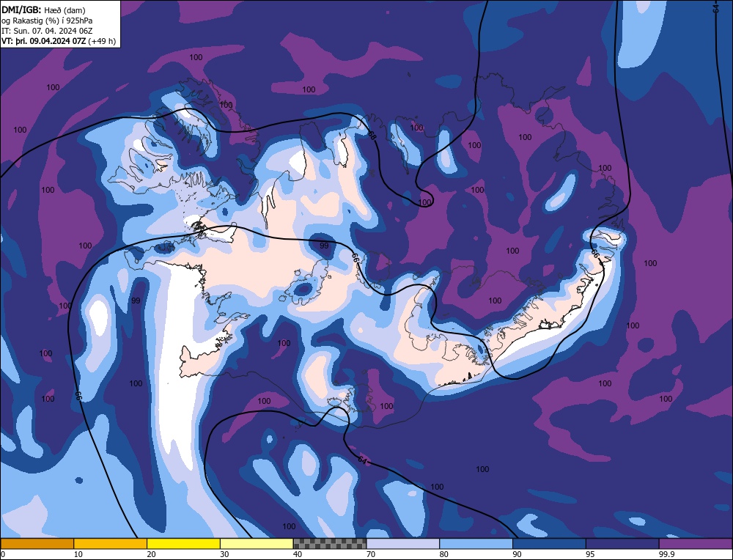Screen dimensions: 733x560
Task: Click the text "og Rakastig (%) í 925hPa"
Action: 47,21
